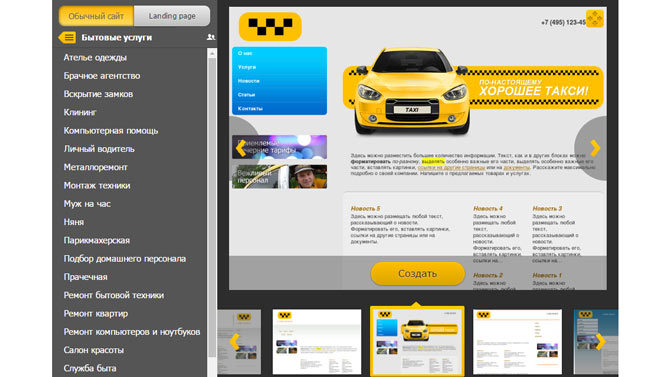Select the Парикмахерская category

pyautogui.click(x=97, y=240)
